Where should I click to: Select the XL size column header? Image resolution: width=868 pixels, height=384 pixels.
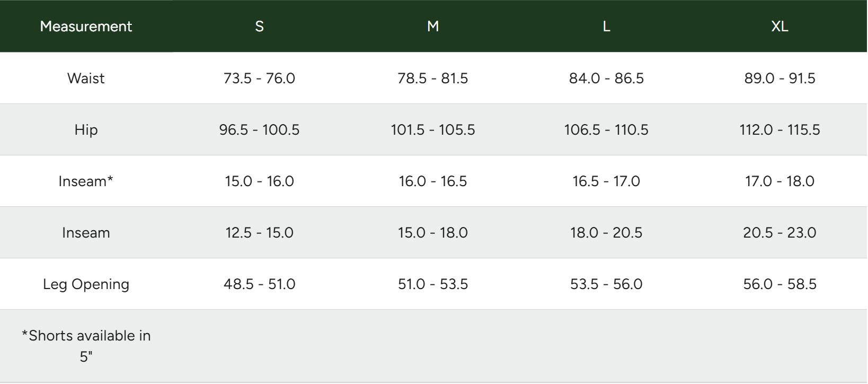(x=780, y=27)
